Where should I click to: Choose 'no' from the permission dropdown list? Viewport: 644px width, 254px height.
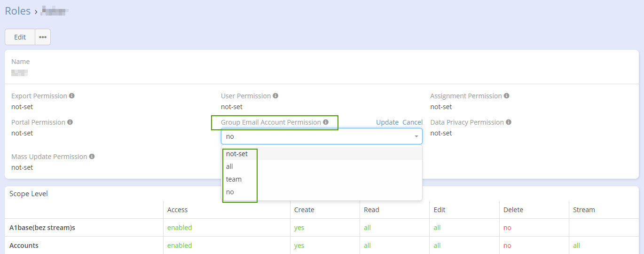coord(230,192)
